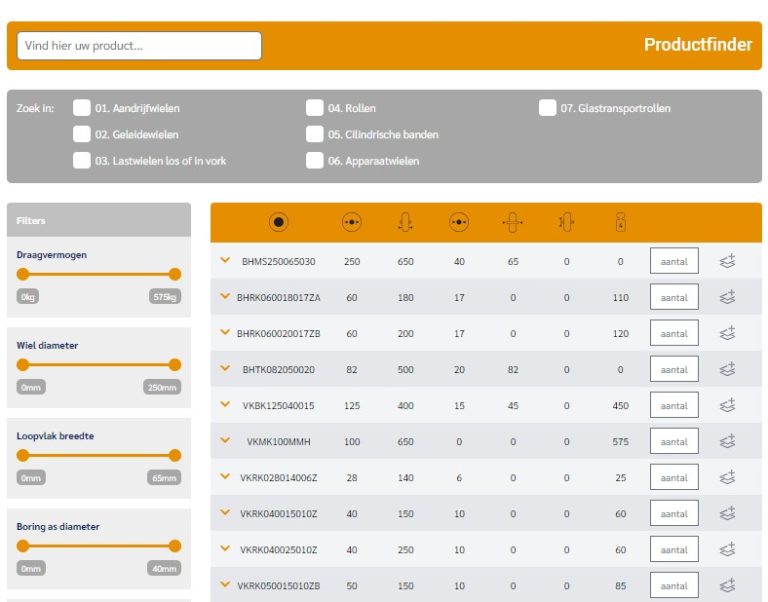Click the weight icon column header
Screen dimensions: 768x602
[620, 223]
